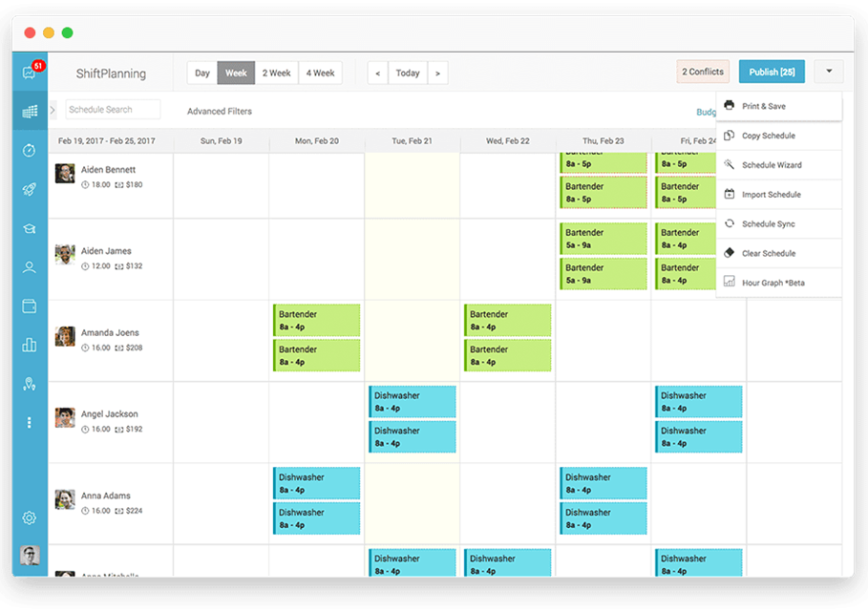Expand the sidebar panel chevron beside search
The width and height of the screenshot is (868, 612).
click(53, 110)
